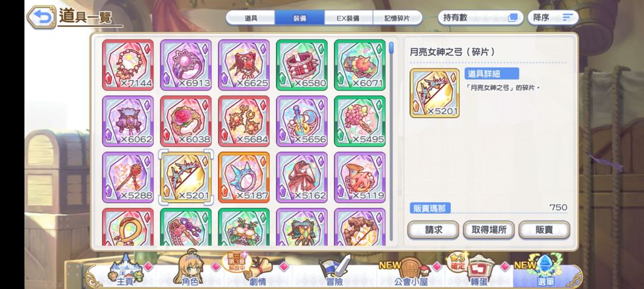Screen dimensions: 644x289
Task: Select the spiked ring item ×5187
Action: click(244, 177)
